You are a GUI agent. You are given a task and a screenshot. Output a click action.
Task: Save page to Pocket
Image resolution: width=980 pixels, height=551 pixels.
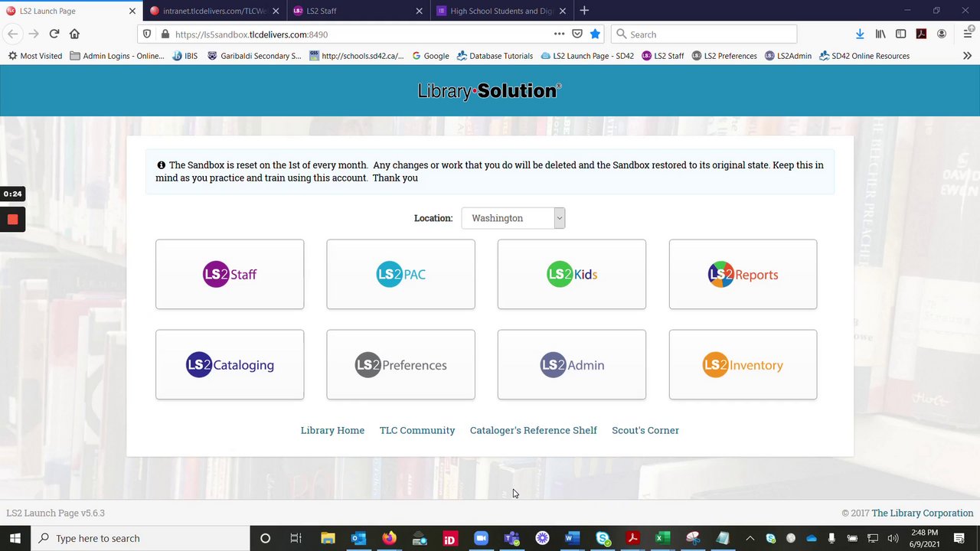click(x=577, y=34)
